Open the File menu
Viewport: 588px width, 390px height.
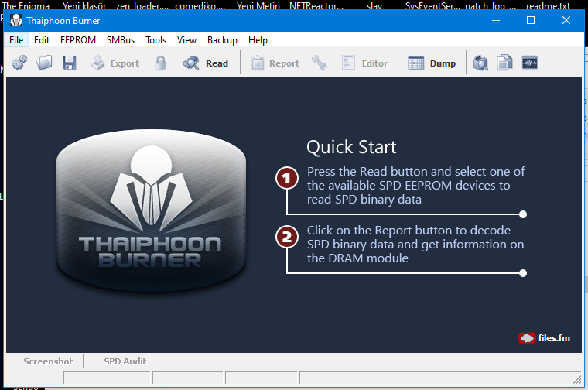coord(16,40)
